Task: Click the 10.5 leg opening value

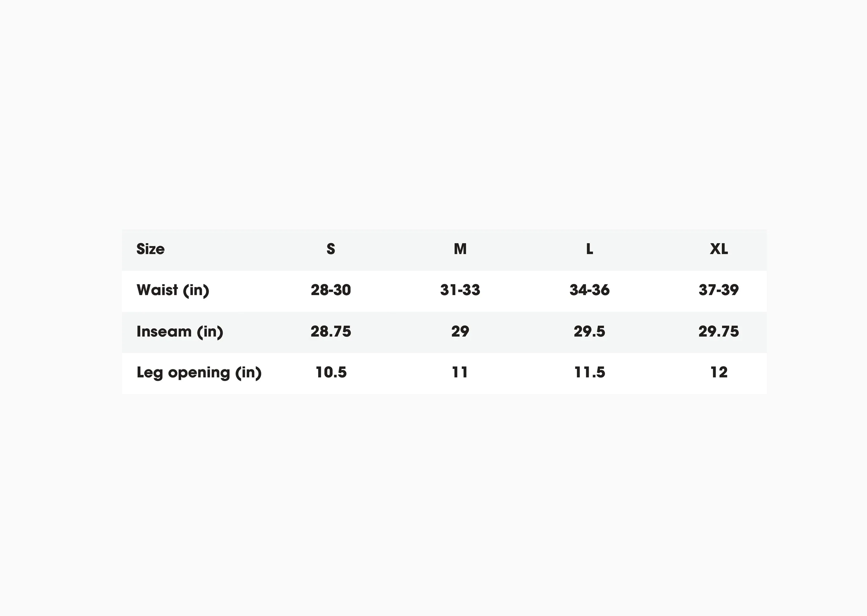Action: (331, 372)
